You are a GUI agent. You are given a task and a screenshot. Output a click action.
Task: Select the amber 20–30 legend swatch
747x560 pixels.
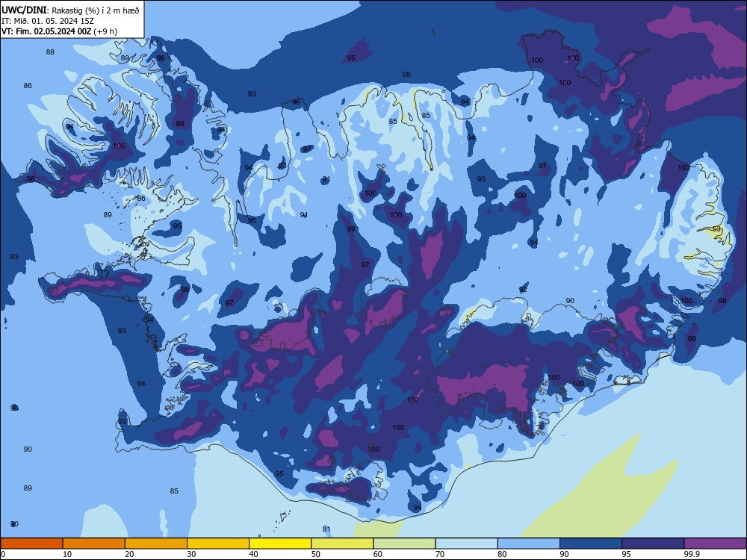[x=156, y=544]
